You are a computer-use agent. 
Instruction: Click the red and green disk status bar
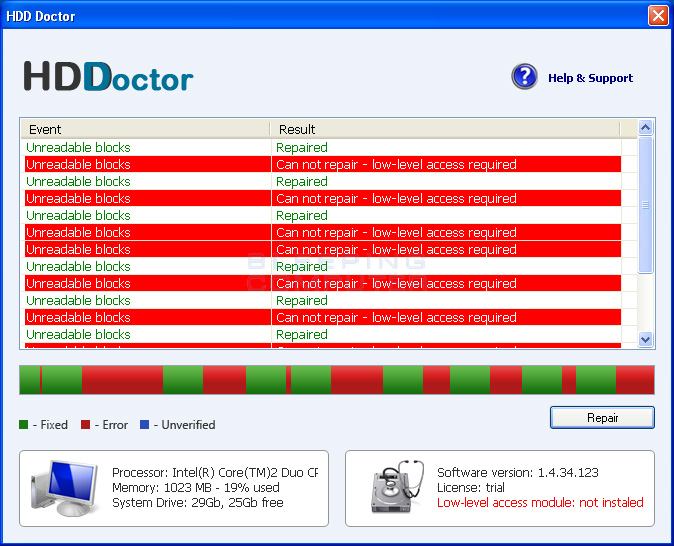click(337, 380)
